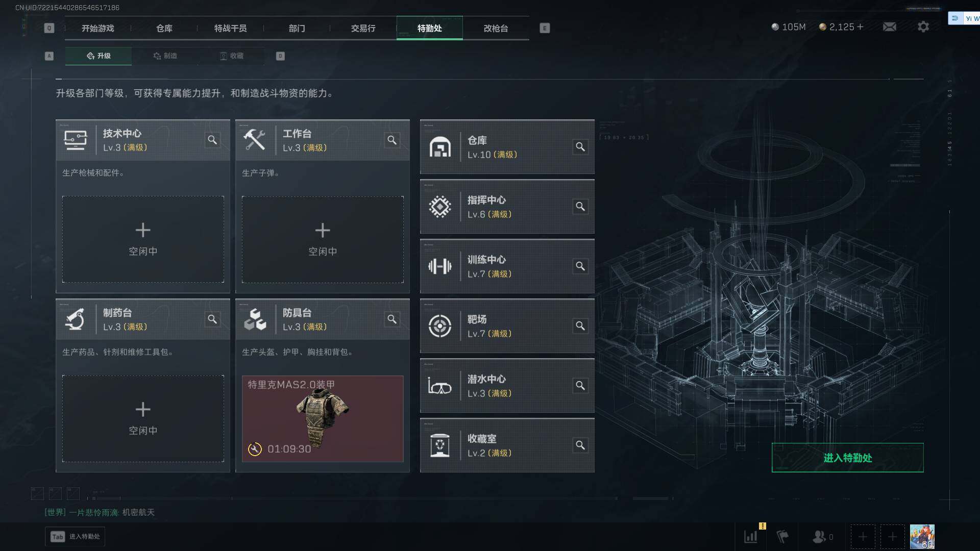Add production in 制药台 idle slot
The width and height of the screenshot is (980, 551).
tap(143, 418)
